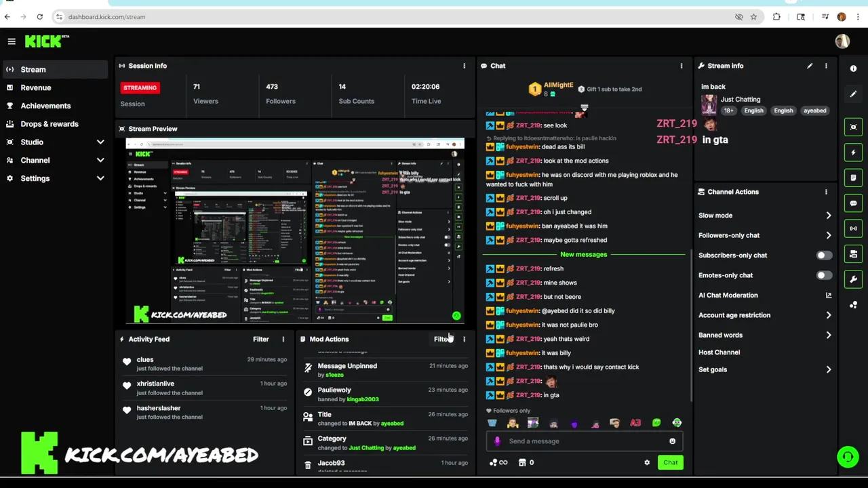Open Session Info three-dot menu

coord(465,66)
